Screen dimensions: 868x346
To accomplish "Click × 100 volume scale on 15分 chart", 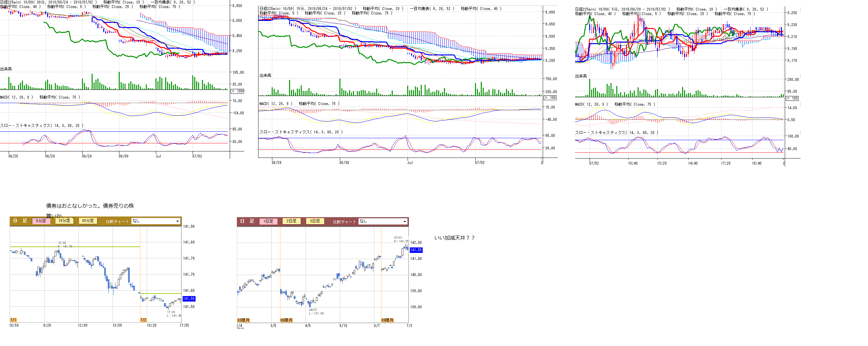I will coord(550,98).
